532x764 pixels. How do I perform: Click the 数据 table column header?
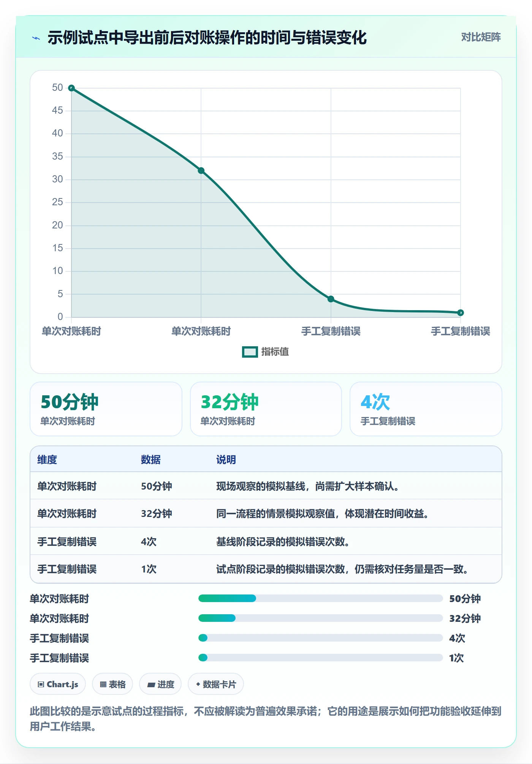pos(151,460)
